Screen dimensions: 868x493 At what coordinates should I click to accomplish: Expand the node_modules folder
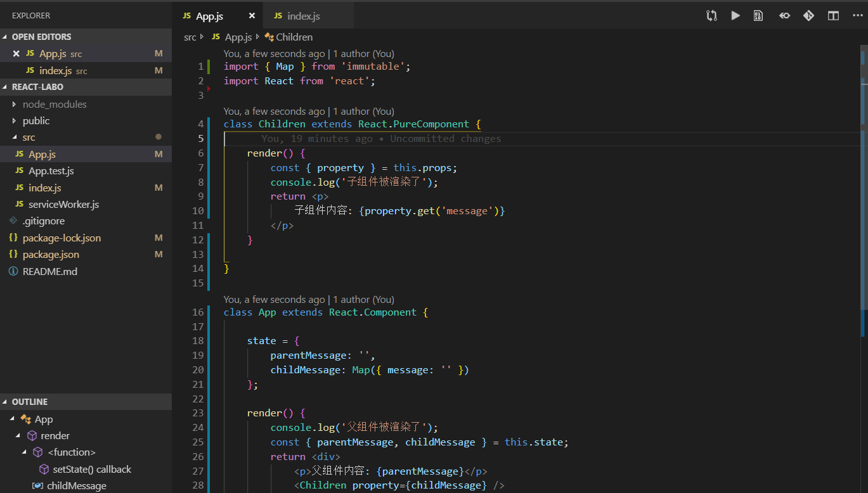54,104
